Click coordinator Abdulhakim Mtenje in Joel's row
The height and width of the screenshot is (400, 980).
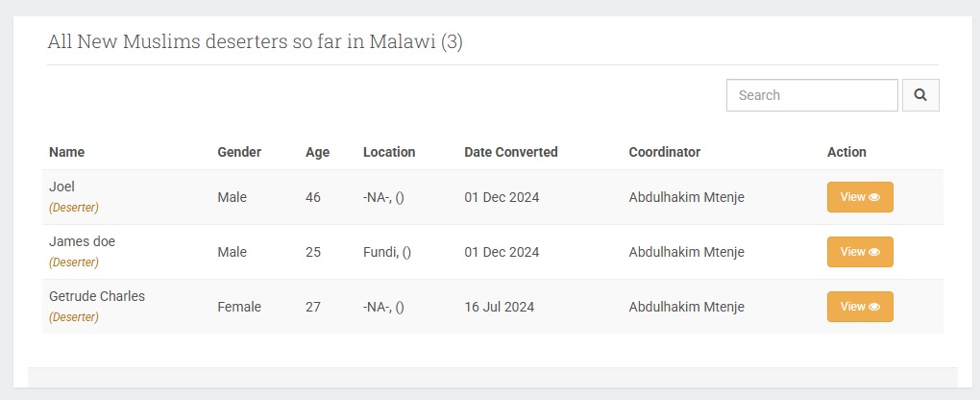click(x=686, y=197)
